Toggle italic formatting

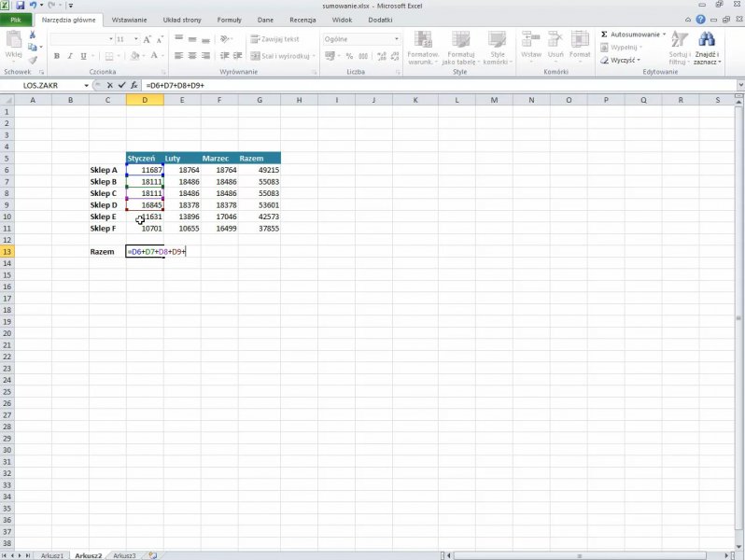coord(70,56)
